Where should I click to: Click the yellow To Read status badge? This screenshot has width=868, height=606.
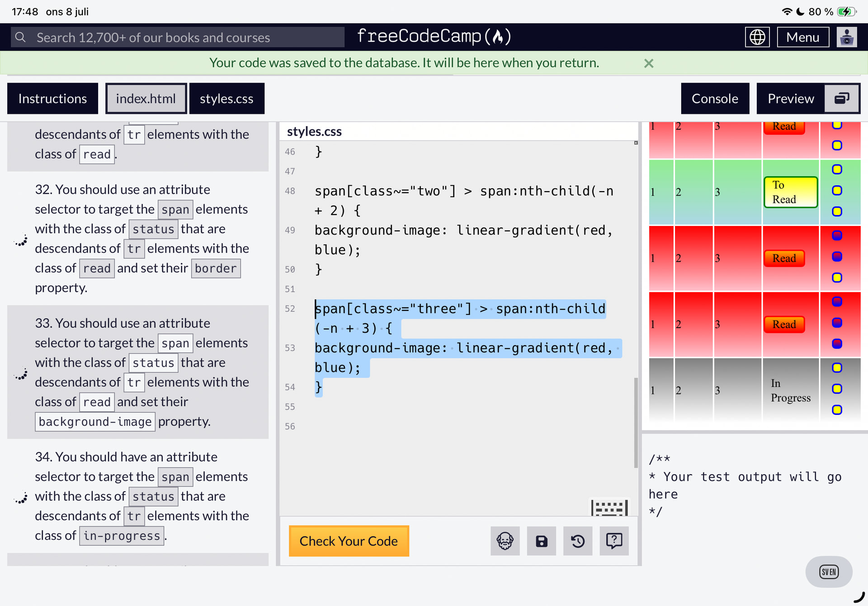pos(791,192)
